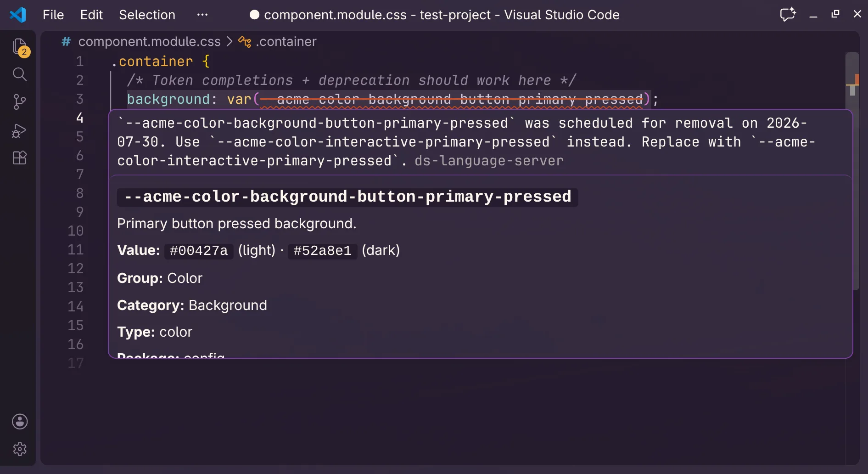
Task: Open the Search view icon
Action: tap(20, 74)
